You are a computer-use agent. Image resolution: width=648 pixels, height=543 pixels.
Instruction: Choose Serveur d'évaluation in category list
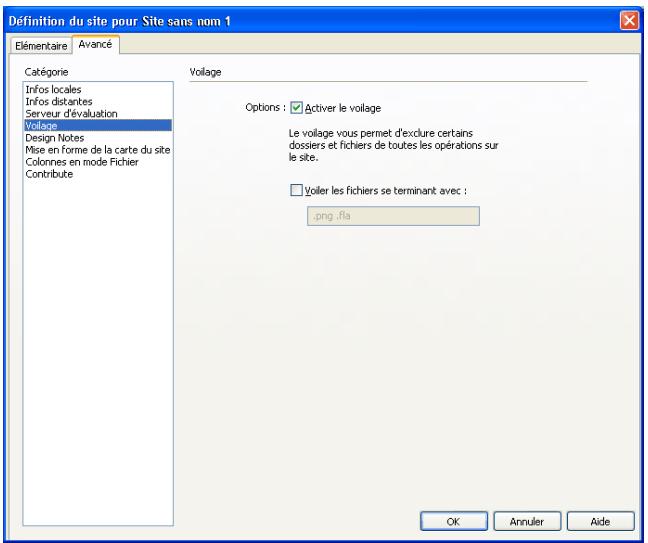pyautogui.click(x=98, y=113)
